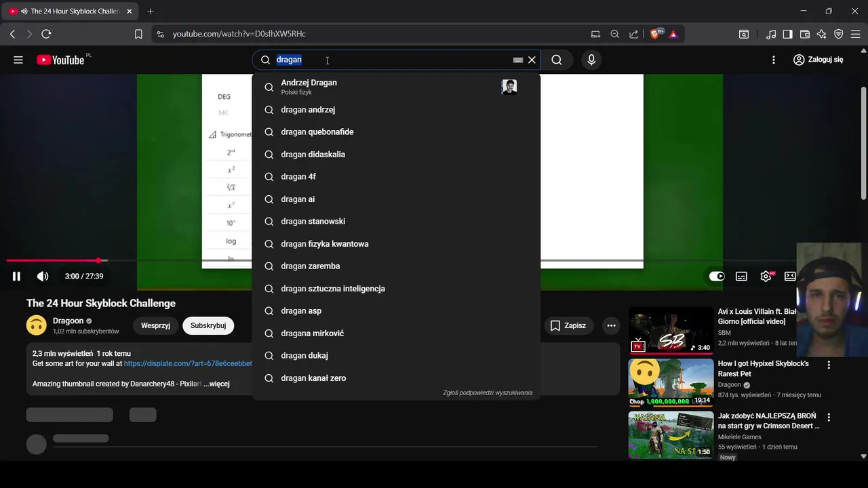Focus the YouTube search input field
This screenshot has width=868, height=488.
(x=393, y=60)
